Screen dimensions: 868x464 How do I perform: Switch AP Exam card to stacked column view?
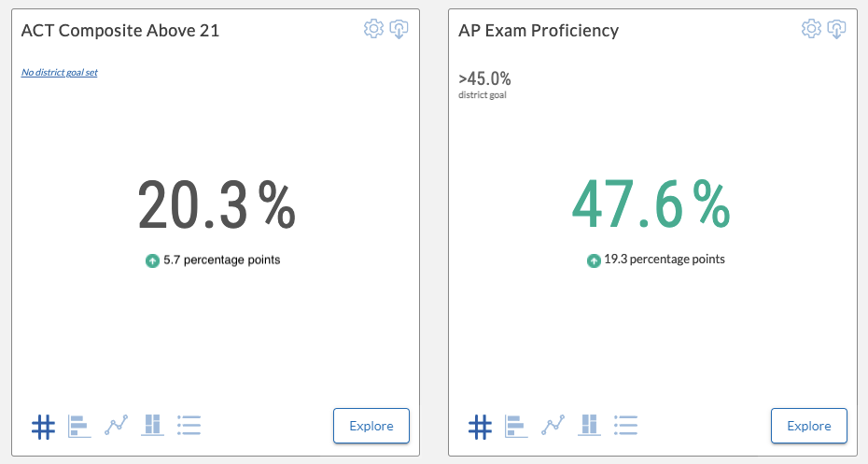[x=589, y=425]
